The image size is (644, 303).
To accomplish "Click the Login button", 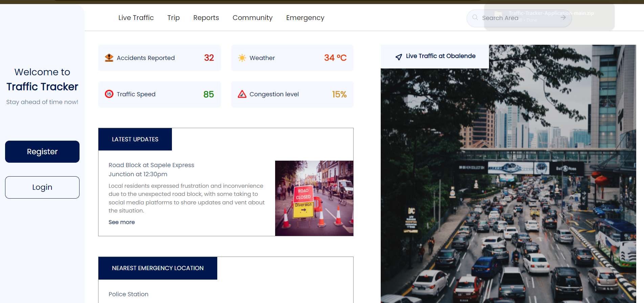I will 42,187.
